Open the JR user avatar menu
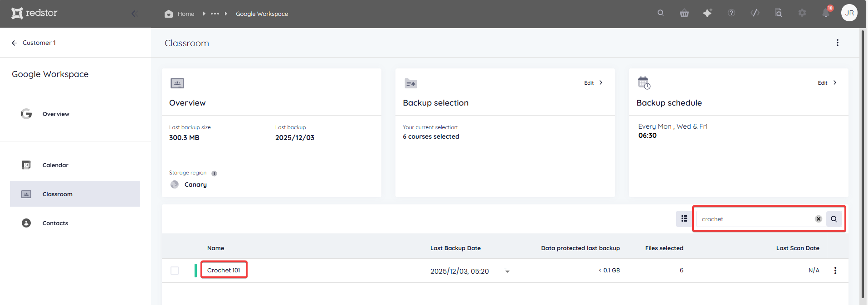This screenshot has width=868, height=305. (849, 13)
